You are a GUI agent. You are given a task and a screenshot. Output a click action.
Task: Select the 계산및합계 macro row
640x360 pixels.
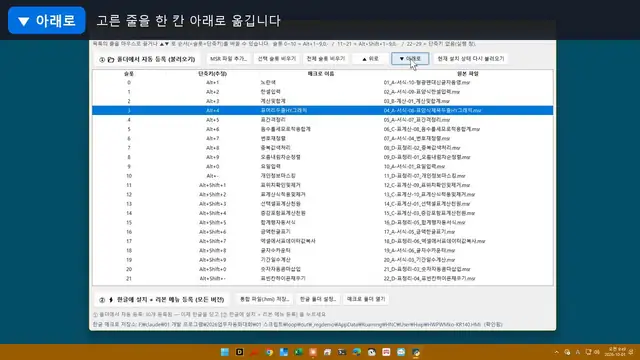coord(322,101)
